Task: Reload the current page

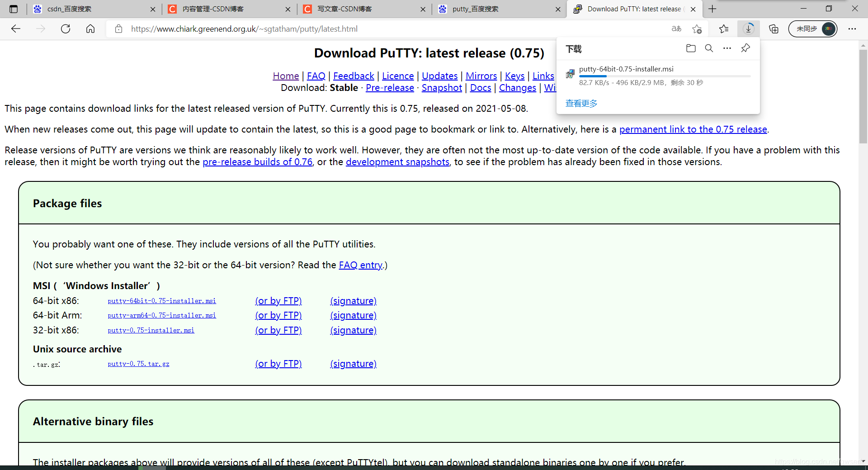Action: [x=66, y=29]
